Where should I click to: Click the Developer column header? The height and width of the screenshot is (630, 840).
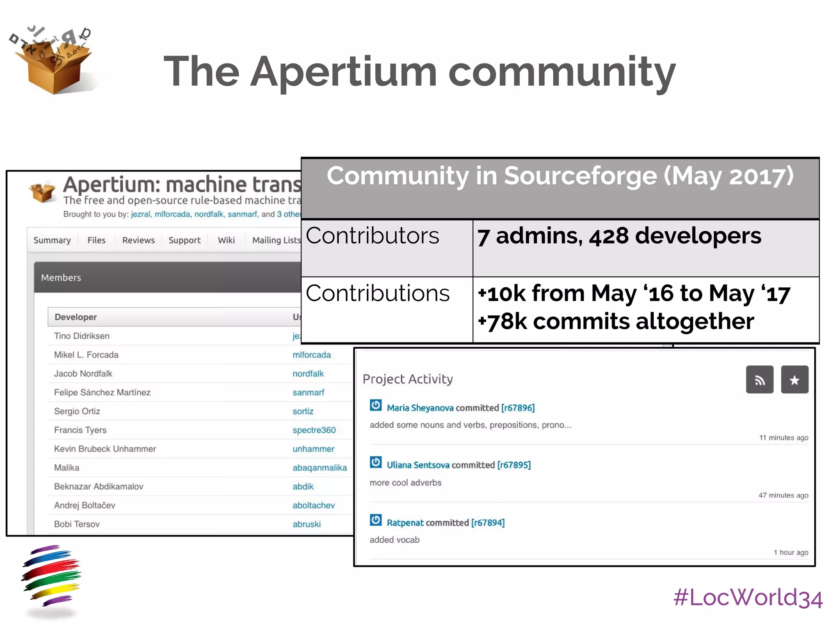[75, 317]
